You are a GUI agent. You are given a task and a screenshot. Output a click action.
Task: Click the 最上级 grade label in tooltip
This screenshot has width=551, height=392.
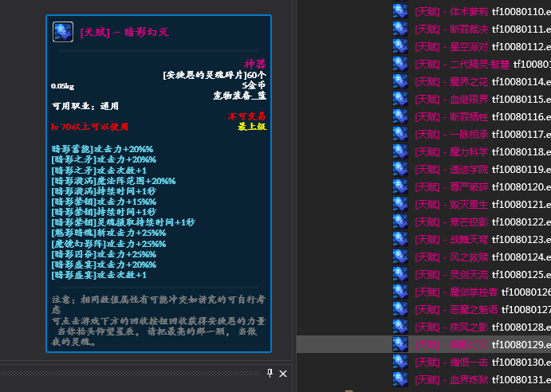click(252, 127)
